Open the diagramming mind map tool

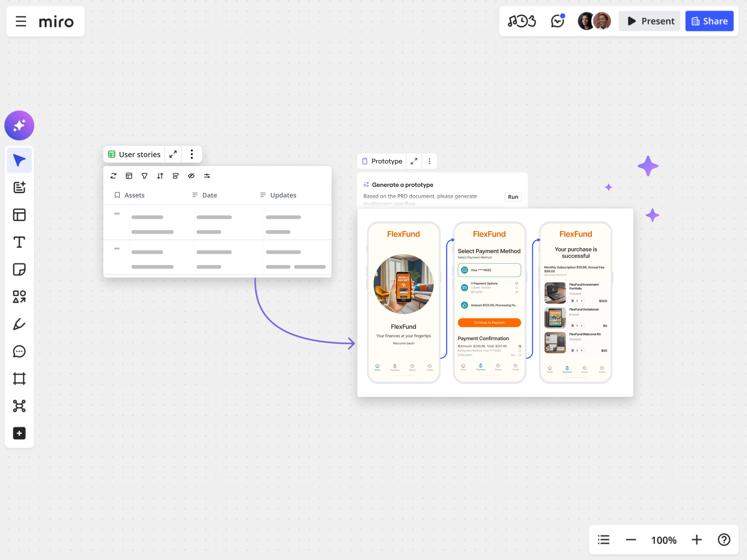click(19, 406)
